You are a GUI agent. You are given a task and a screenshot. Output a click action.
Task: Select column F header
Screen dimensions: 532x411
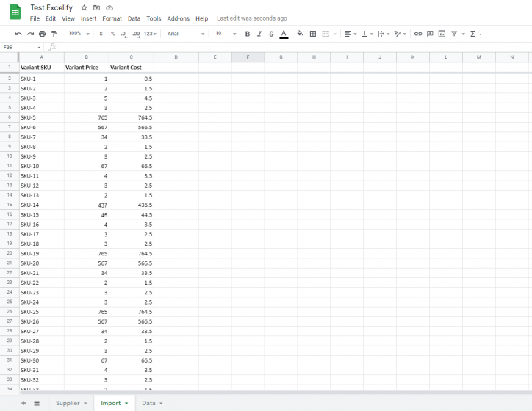pos(248,57)
